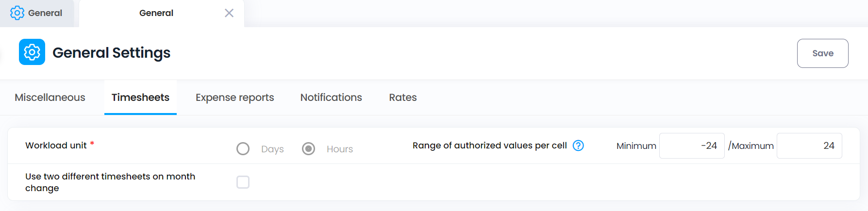
Task: Click the Workload unit label
Action: click(56, 146)
